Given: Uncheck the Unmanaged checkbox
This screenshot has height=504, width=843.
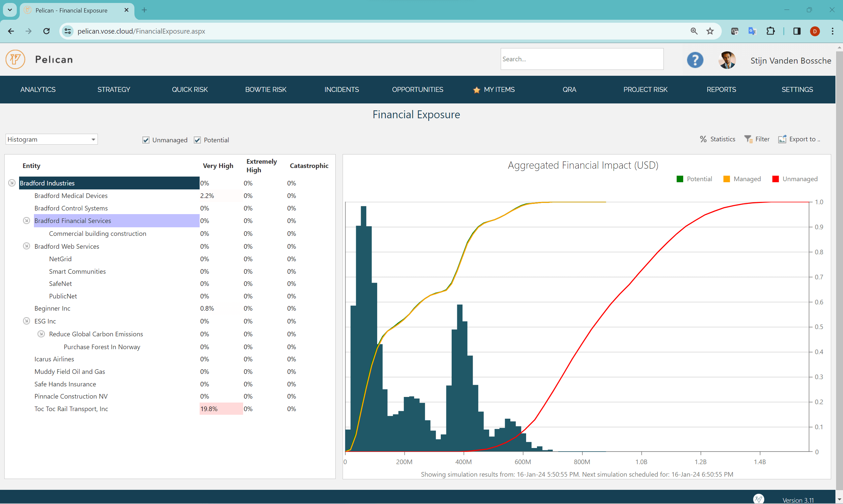Looking at the screenshot, I should (146, 140).
